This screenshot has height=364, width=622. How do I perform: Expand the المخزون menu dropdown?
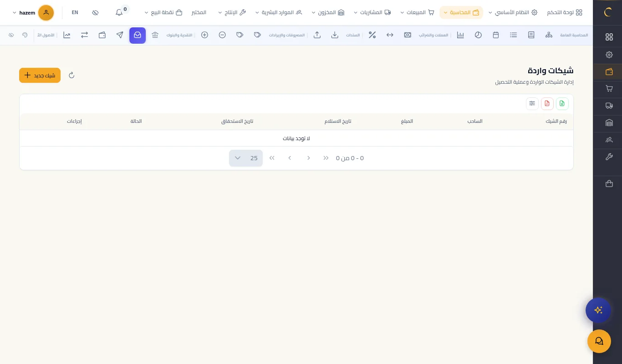(x=328, y=12)
